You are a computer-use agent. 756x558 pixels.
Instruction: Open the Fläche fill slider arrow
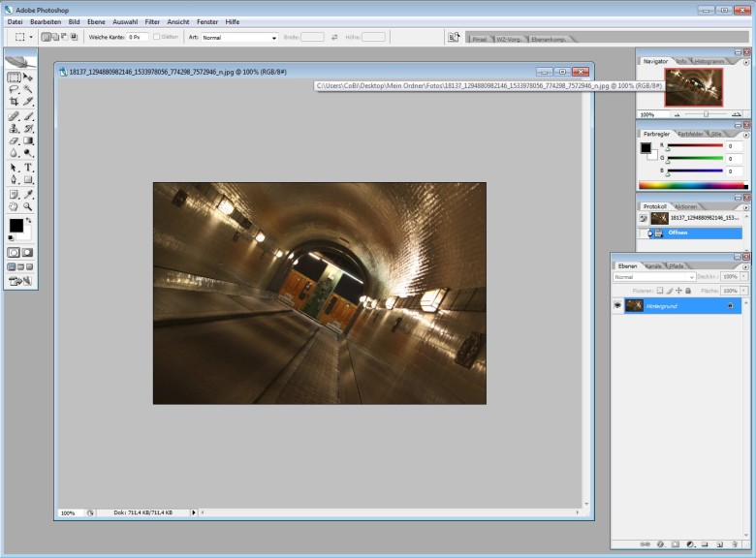coord(744,291)
